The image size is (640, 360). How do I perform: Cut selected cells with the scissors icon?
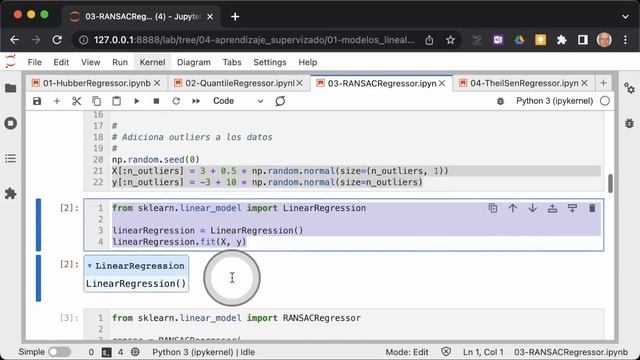tap(76, 101)
